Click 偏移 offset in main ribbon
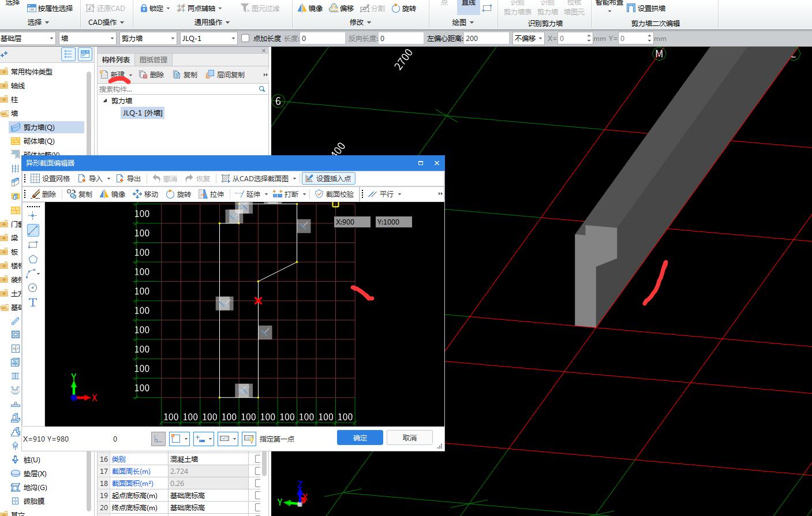812x516 pixels. pos(342,8)
